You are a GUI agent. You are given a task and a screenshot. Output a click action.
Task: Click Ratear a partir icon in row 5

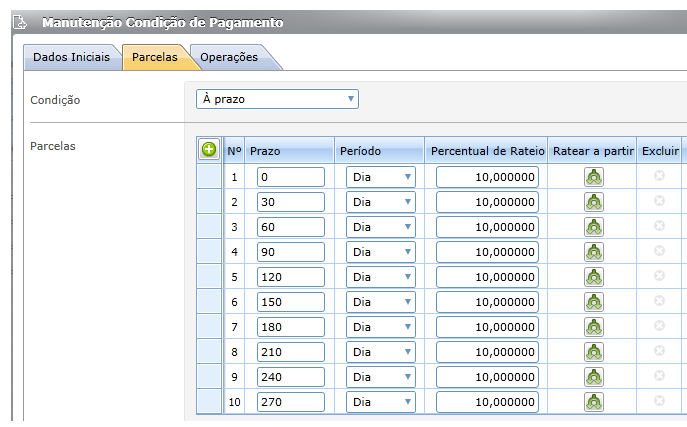pos(594,277)
